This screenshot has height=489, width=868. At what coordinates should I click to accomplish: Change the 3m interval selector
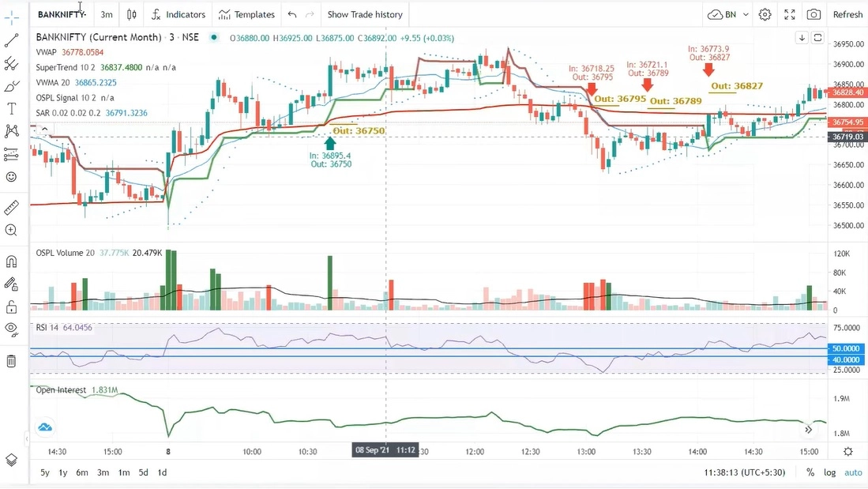coord(107,14)
